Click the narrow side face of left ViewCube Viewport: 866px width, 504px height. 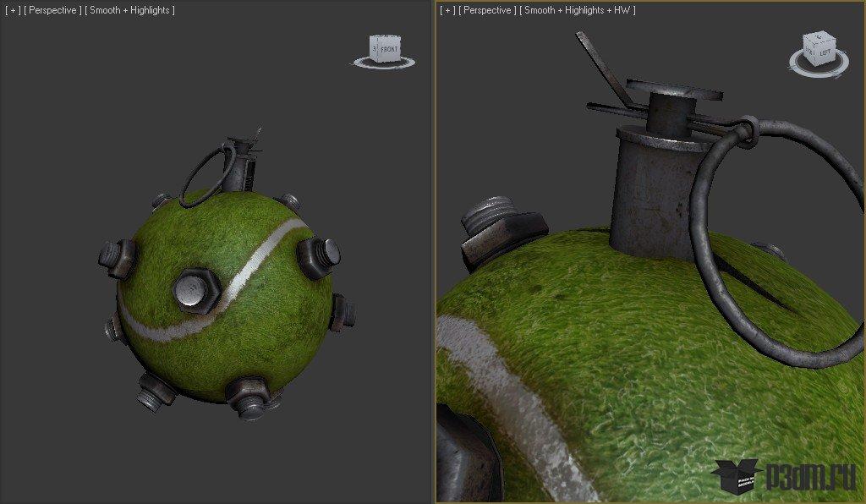(x=375, y=49)
